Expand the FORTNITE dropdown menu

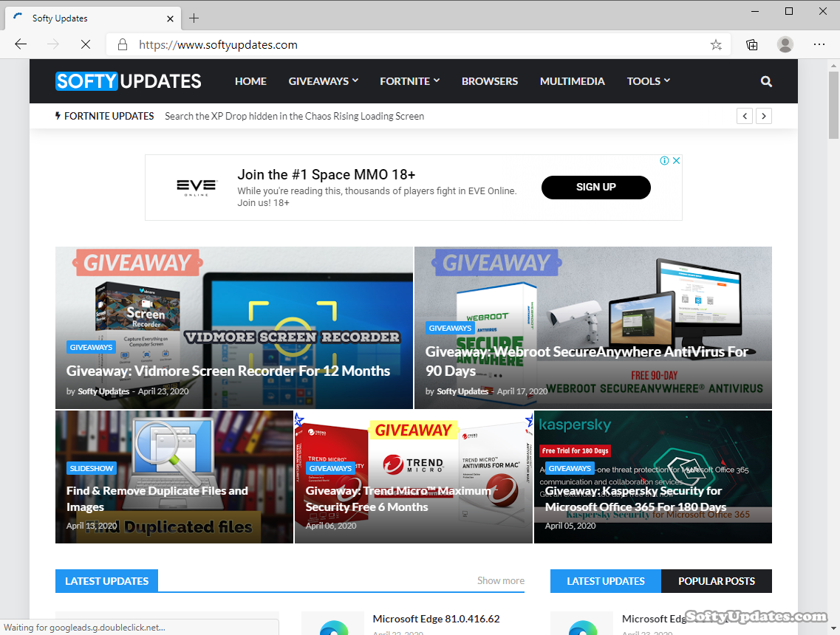click(410, 81)
